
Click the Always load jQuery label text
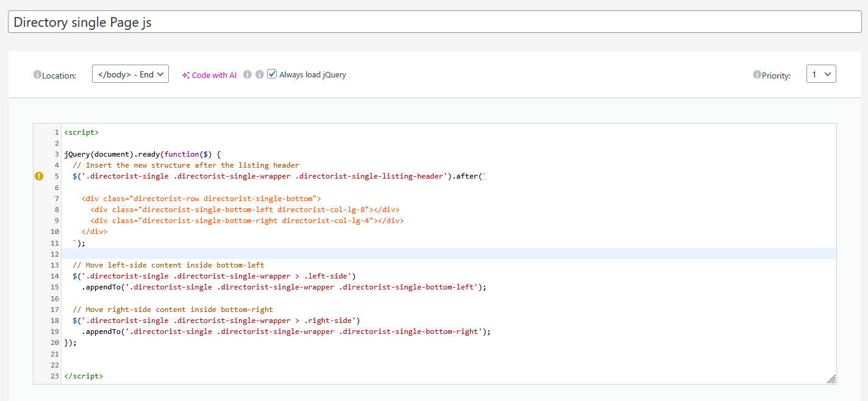[313, 75]
